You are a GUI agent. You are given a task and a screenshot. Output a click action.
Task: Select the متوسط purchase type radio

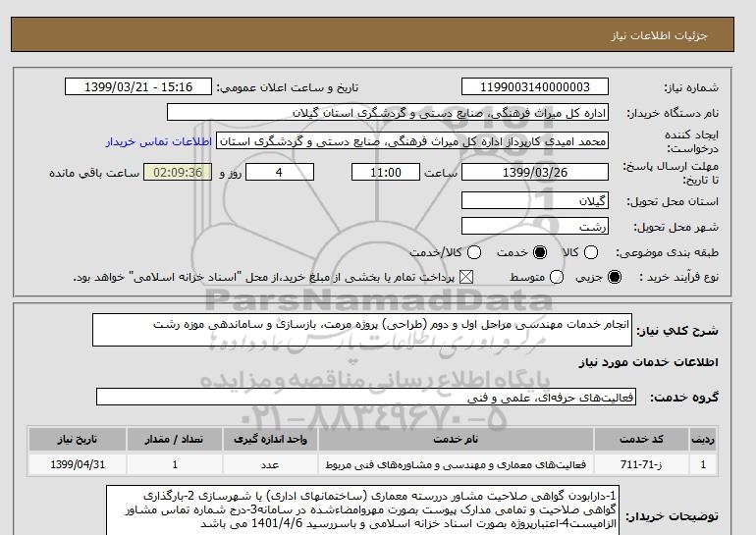556,277
